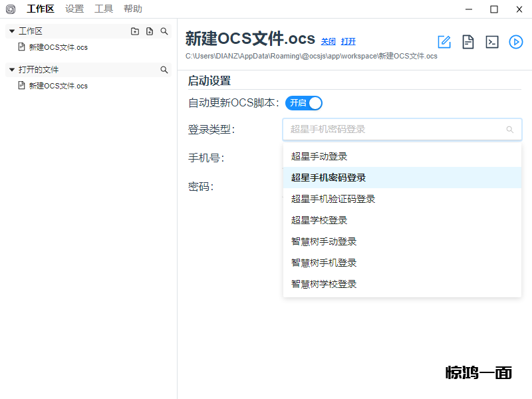
Task: Click the 打开 link beside file title
Action: (348, 41)
